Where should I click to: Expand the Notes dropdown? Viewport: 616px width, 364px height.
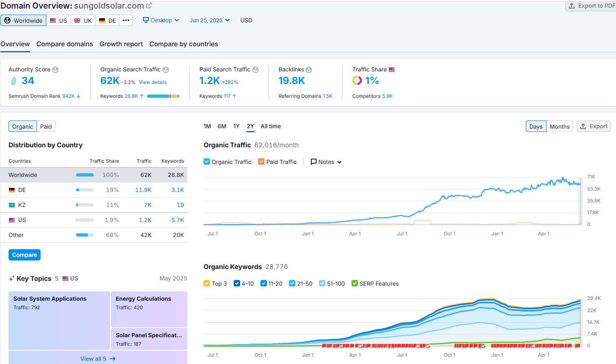326,162
